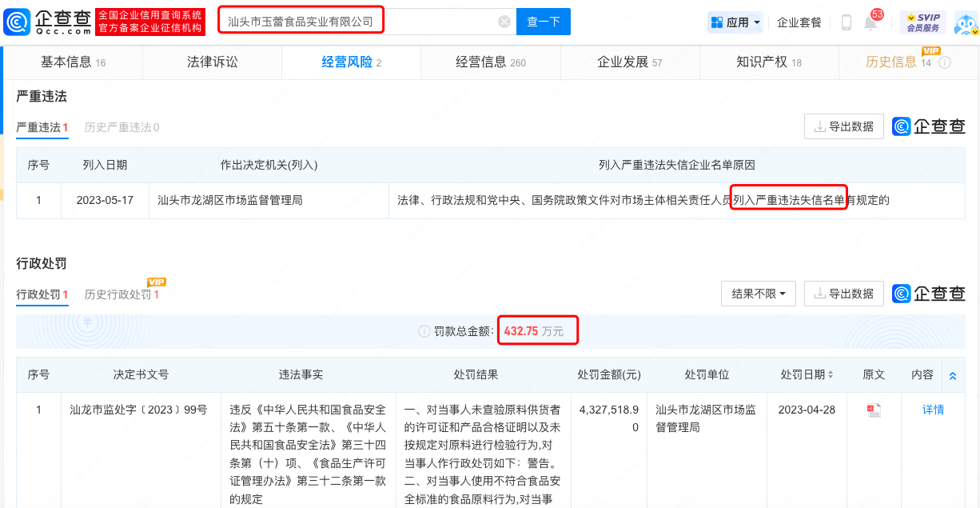The height and width of the screenshot is (508, 980).
Task: Select the 历史行政处罚 VIP sub-tab
Action: coord(122,294)
